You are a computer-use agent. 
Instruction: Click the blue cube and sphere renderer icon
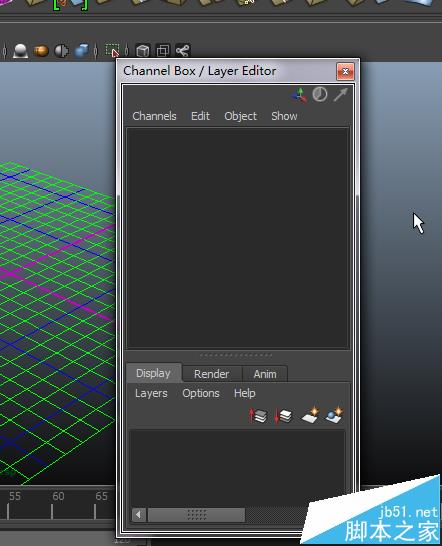pos(82,51)
